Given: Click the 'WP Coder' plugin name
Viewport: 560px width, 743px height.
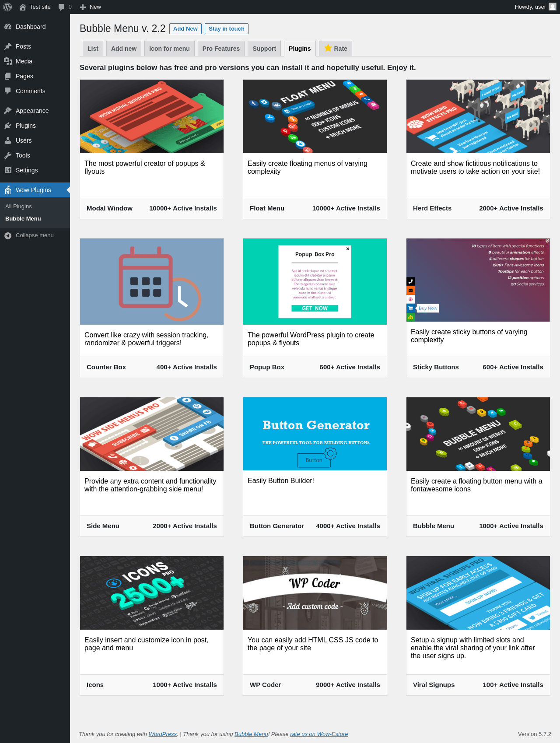Looking at the screenshot, I should click(266, 685).
